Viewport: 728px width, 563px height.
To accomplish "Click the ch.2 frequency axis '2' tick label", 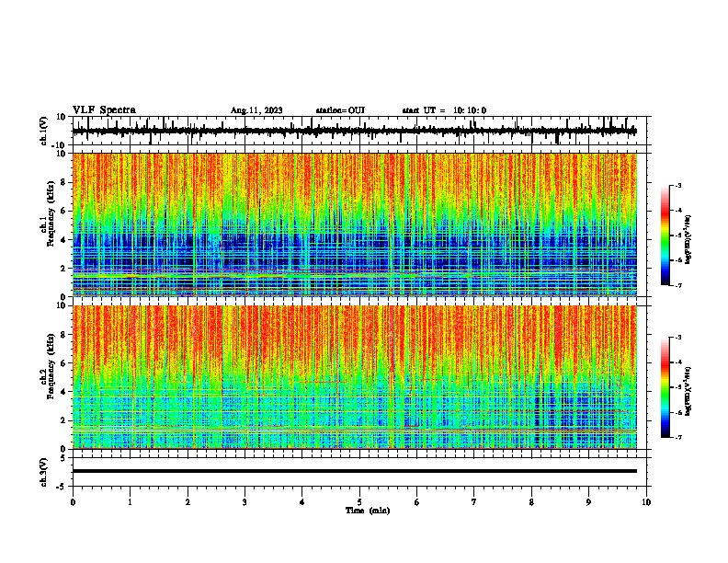I will [63, 420].
